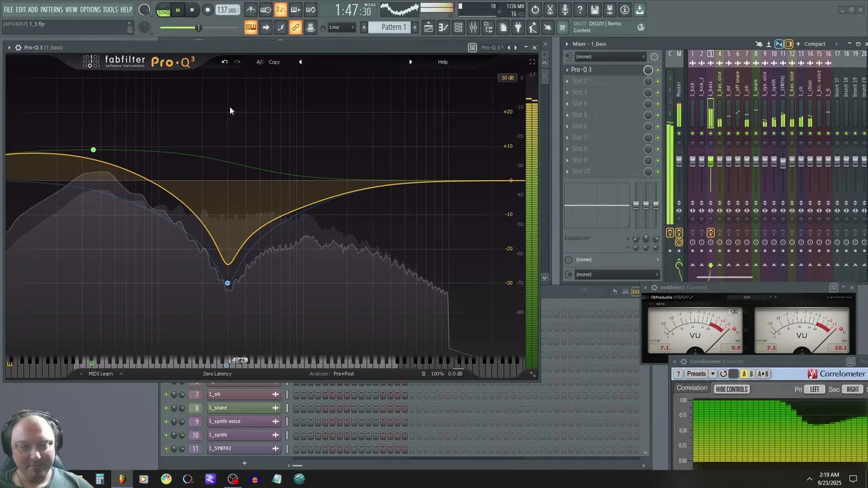Viewport: 868px width, 488px height.
Task: Toggle the metronome icon
Action: (x=250, y=9)
